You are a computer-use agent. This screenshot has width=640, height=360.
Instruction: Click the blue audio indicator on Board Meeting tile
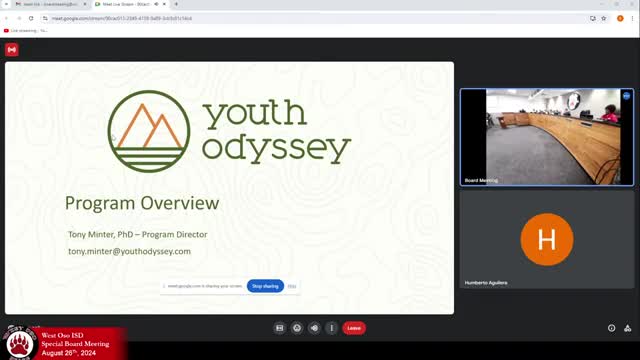(x=627, y=96)
